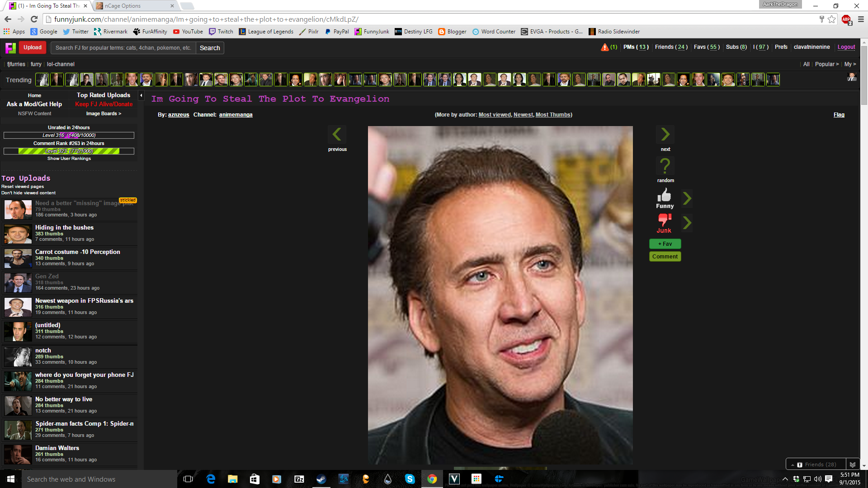Image resolution: width=868 pixels, height=488 pixels.
Task: Click the FJ search input field
Action: [x=123, y=48]
